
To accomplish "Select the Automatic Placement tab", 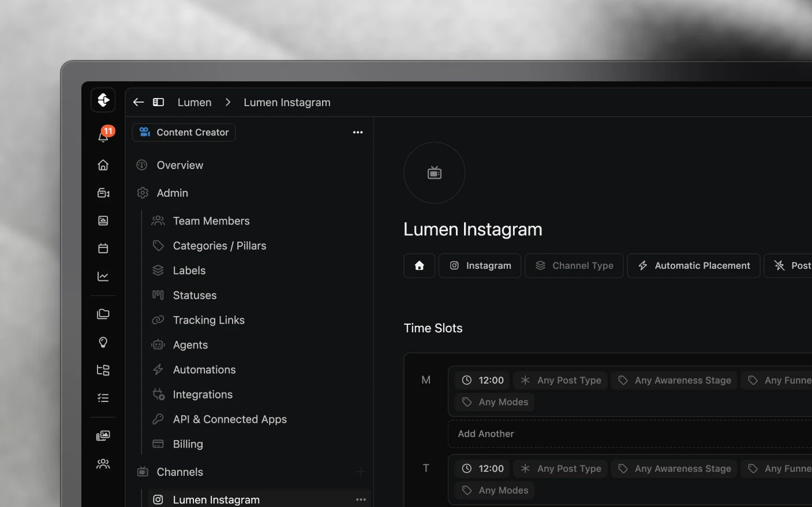I will [x=694, y=266].
